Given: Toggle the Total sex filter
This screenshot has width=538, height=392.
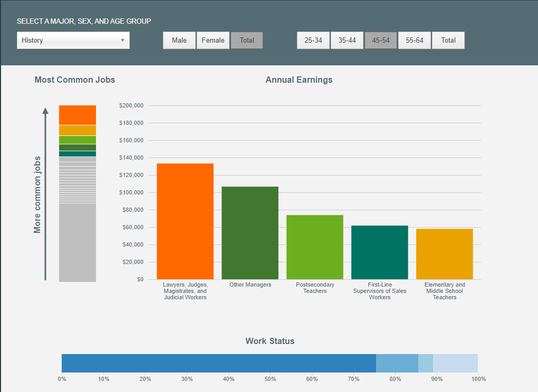Looking at the screenshot, I should click(247, 41).
